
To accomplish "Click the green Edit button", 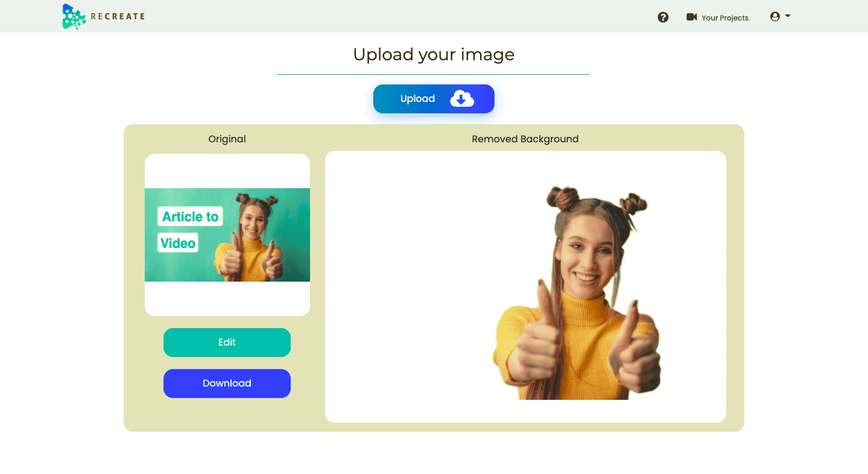I will [x=227, y=343].
